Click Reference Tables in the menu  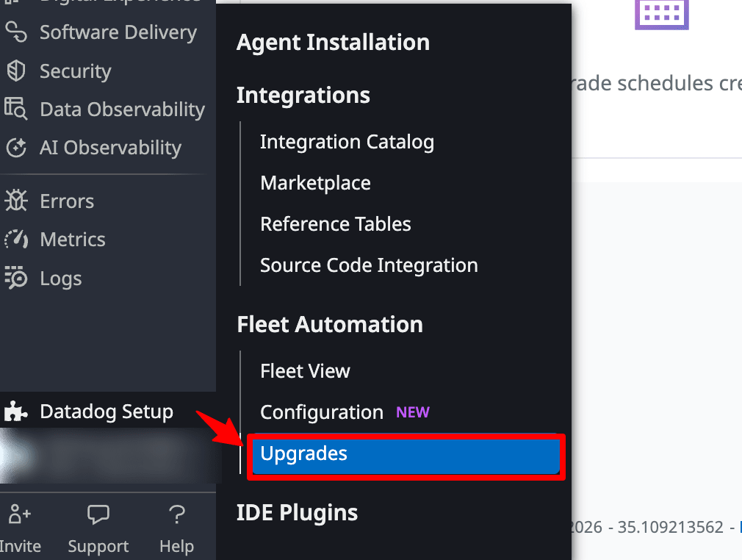point(335,224)
